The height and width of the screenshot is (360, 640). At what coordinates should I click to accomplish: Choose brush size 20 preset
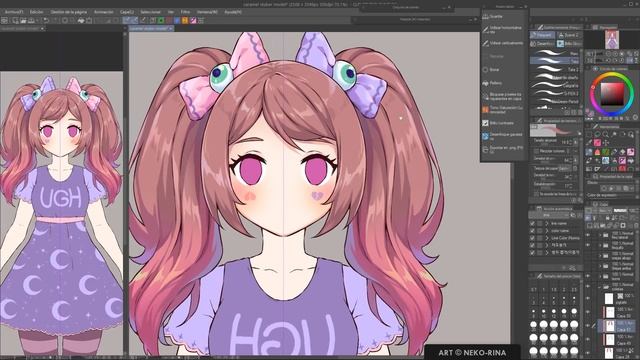tap(533, 327)
